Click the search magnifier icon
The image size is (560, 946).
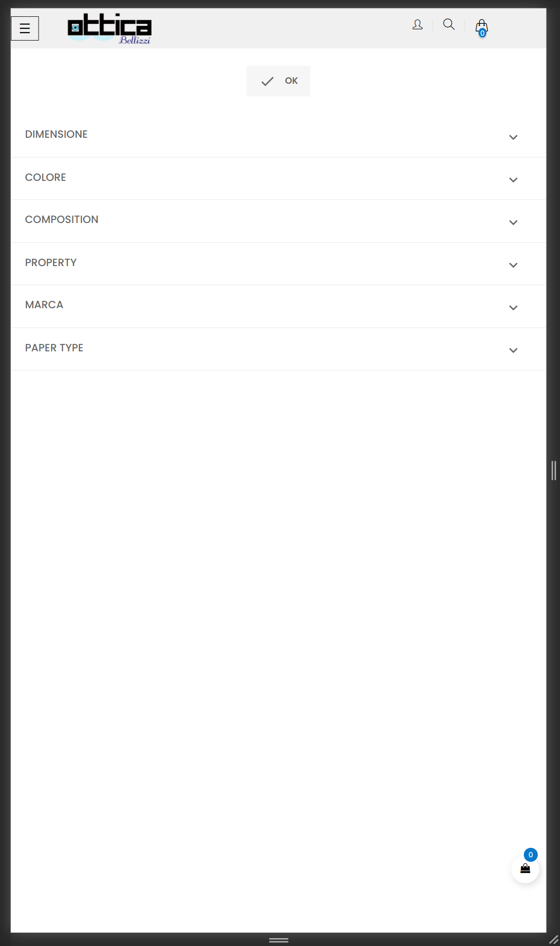click(x=448, y=24)
